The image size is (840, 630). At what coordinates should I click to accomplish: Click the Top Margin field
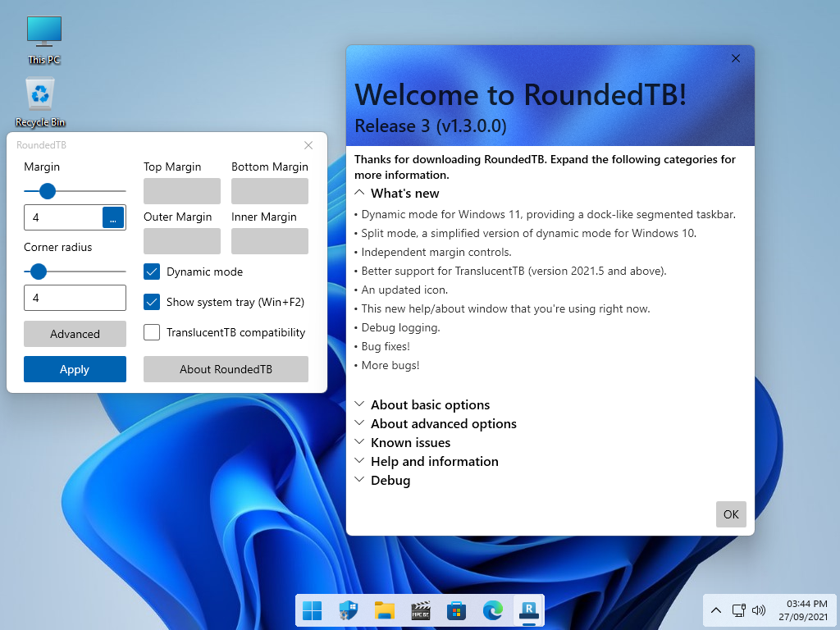[x=182, y=191]
